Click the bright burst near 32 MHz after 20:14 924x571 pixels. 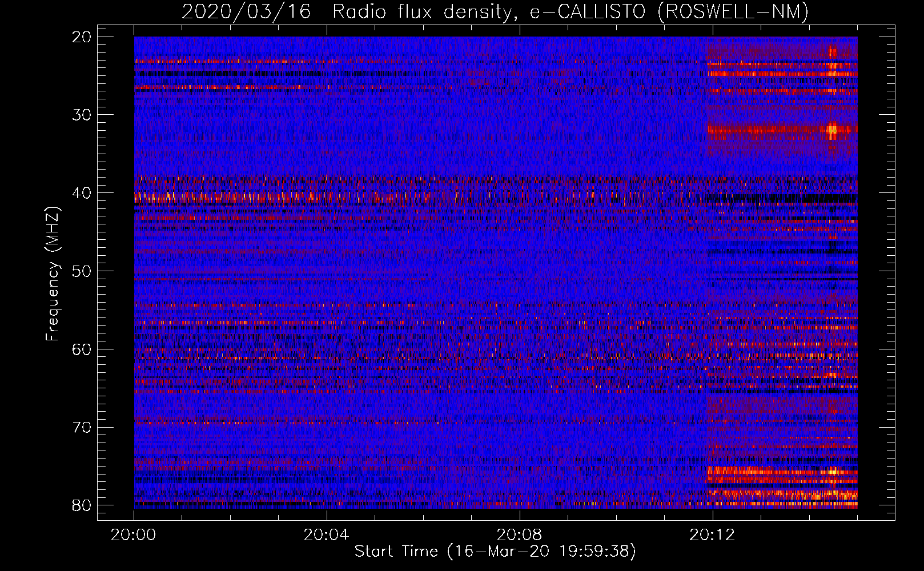pyautogui.click(x=832, y=130)
